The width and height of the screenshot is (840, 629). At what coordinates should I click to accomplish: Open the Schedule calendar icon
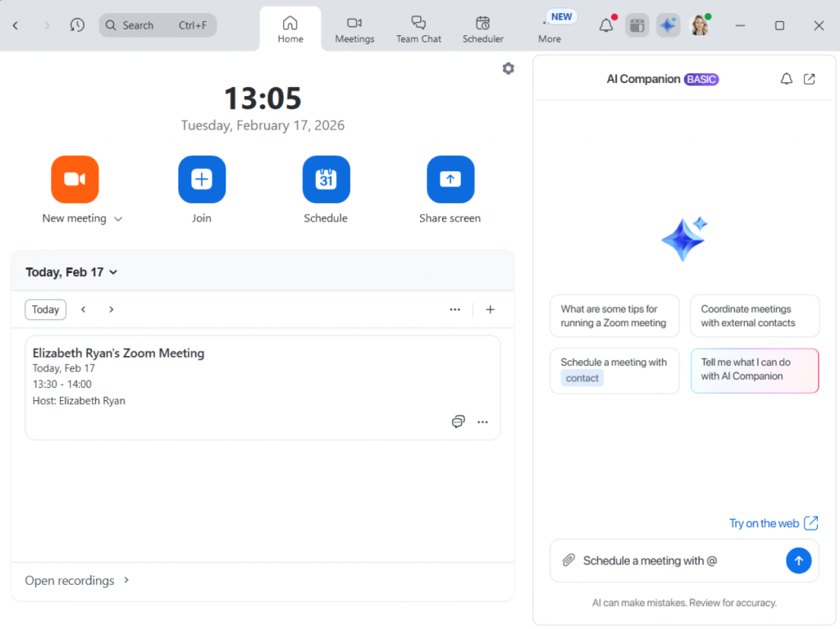(326, 179)
